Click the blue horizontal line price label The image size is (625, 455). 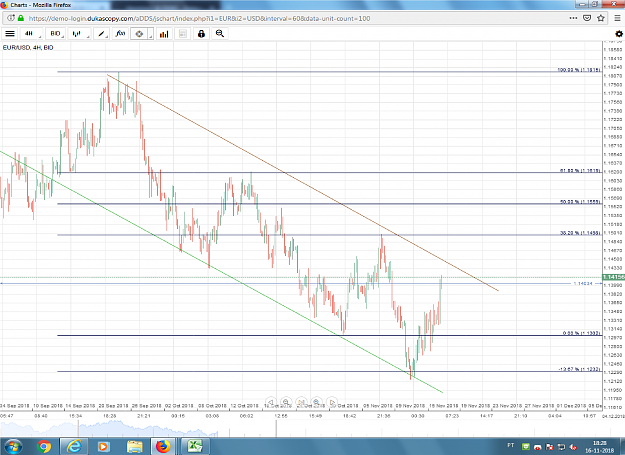click(583, 283)
